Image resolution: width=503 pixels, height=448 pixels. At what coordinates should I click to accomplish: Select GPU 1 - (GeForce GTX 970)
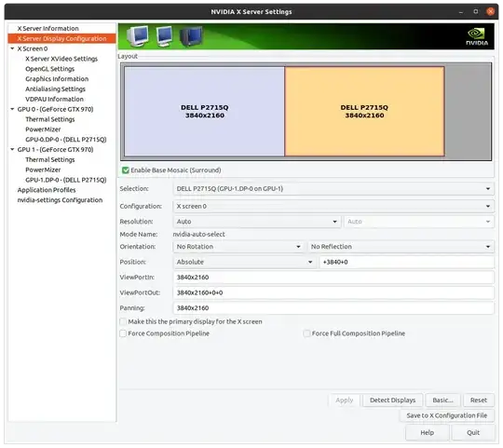coord(55,149)
